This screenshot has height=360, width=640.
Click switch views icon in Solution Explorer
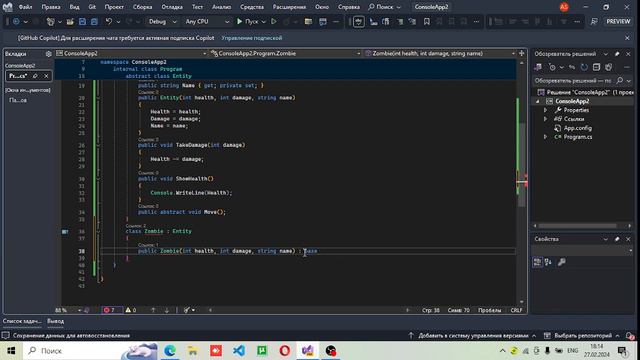tap(538, 67)
